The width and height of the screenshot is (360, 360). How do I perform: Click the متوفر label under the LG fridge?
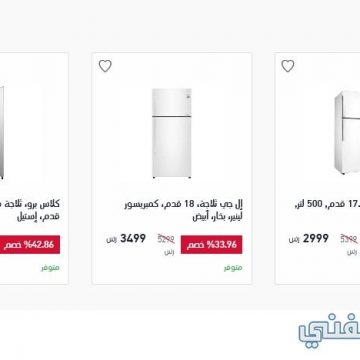(x=233, y=268)
